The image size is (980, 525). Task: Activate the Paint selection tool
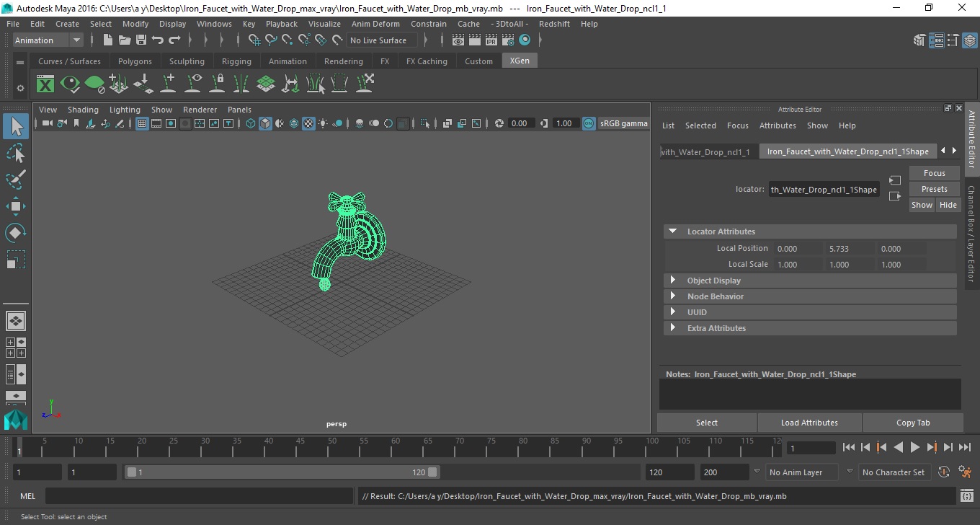tap(16, 179)
